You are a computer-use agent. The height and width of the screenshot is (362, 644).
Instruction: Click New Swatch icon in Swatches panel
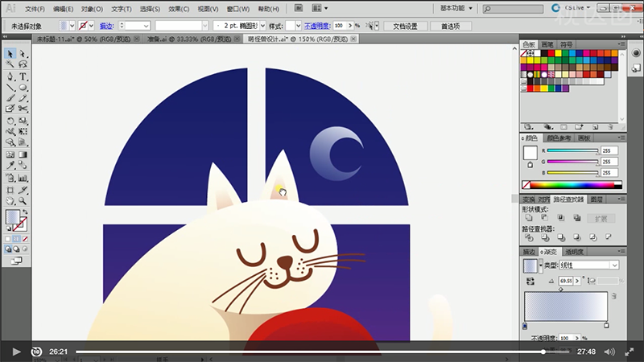pos(595,127)
